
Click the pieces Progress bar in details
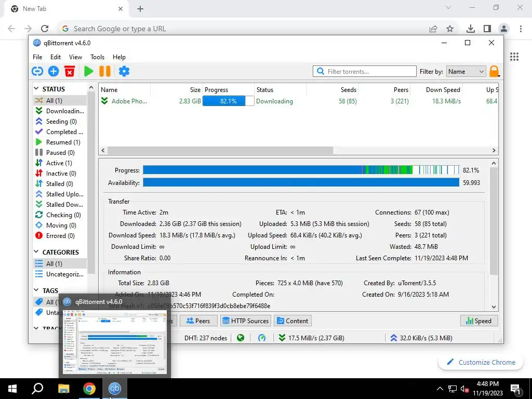pos(301,170)
